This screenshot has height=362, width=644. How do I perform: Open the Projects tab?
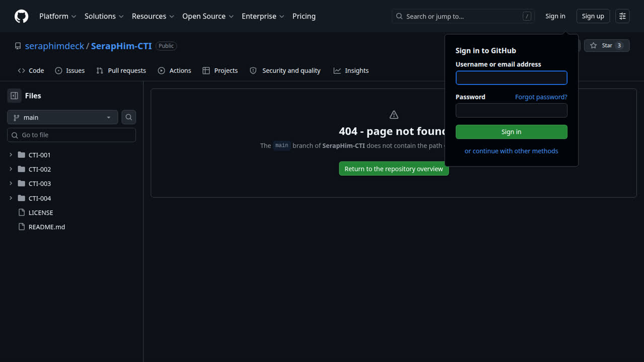coord(220,70)
